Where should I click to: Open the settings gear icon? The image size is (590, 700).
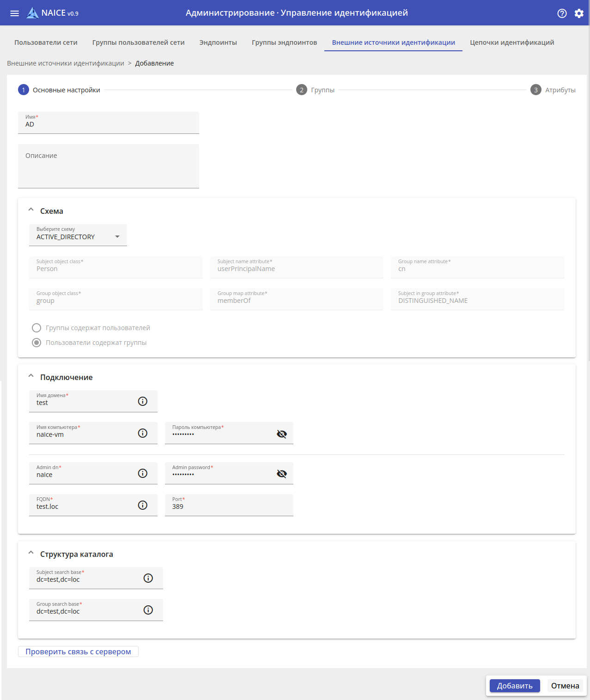(x=579, y=13)
